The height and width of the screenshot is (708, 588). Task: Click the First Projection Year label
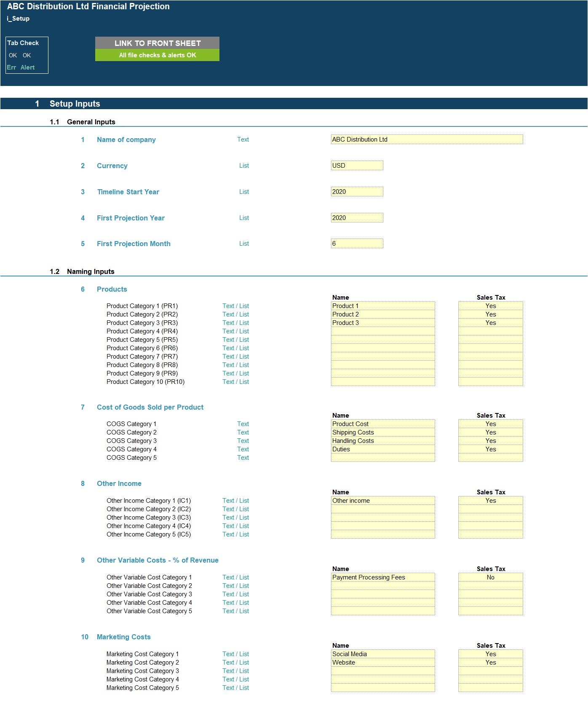[x=131, y=218]
